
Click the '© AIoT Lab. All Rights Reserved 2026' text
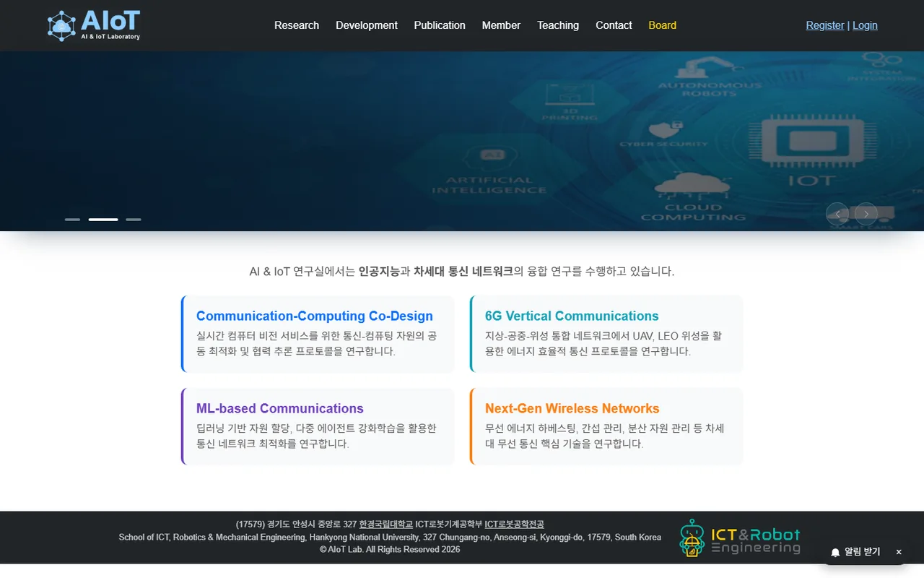(x=390, y=550)
